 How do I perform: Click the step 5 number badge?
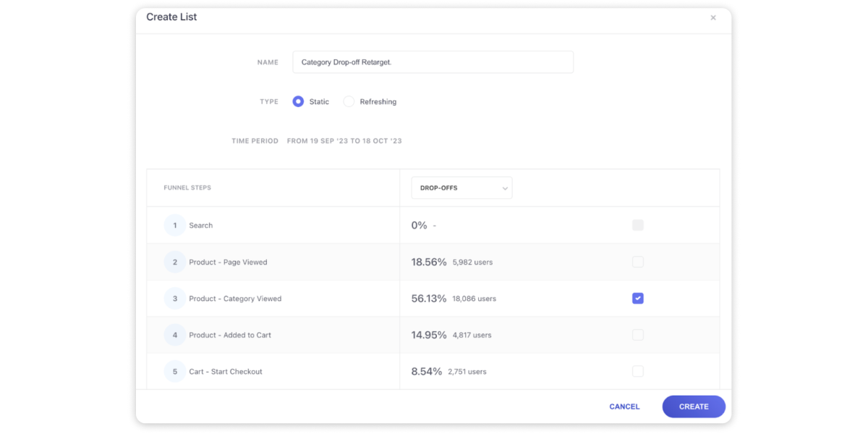coord(174,372)
